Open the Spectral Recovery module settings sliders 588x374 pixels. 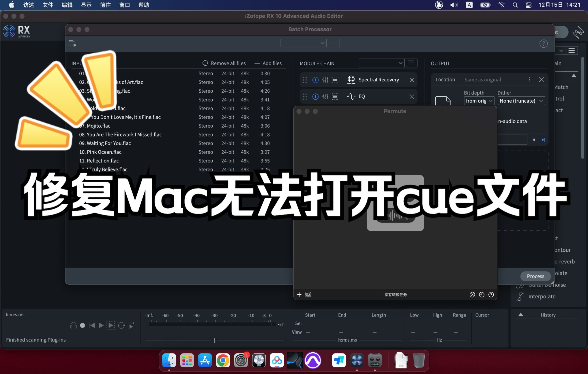click(x=325, y=80)
